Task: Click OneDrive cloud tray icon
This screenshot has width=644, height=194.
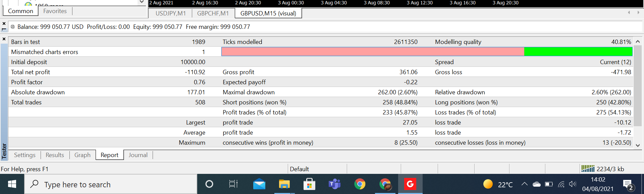Action: point(537,184)
